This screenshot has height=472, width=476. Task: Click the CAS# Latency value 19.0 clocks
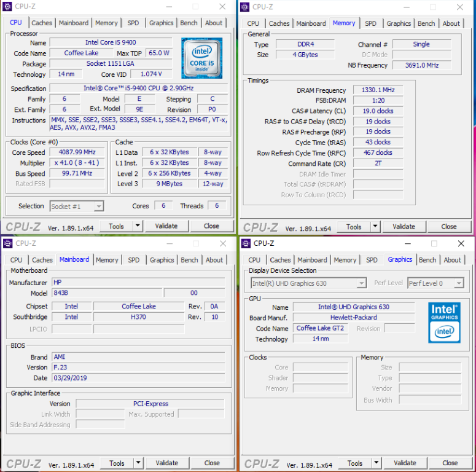[378, 111]
